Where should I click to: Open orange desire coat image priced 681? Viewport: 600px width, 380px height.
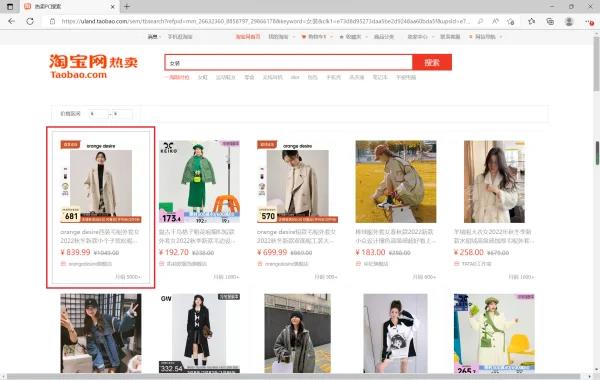[101, 181]
